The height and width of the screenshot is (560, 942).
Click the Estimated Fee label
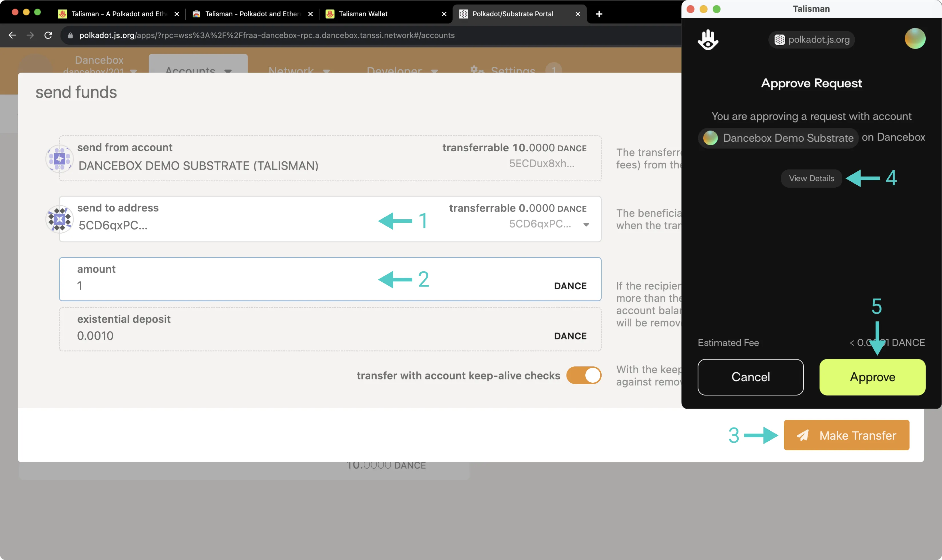pyautogui.click(x=728, y=343)
